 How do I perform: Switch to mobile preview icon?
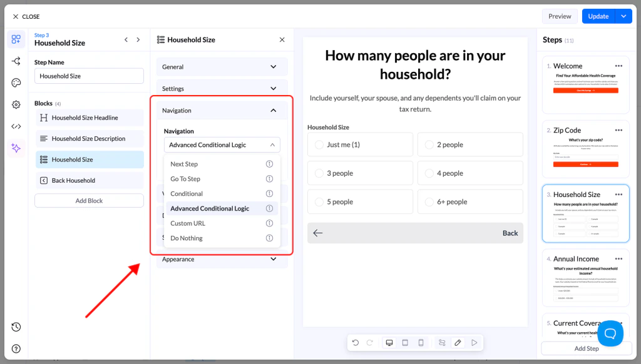(421, 343)
